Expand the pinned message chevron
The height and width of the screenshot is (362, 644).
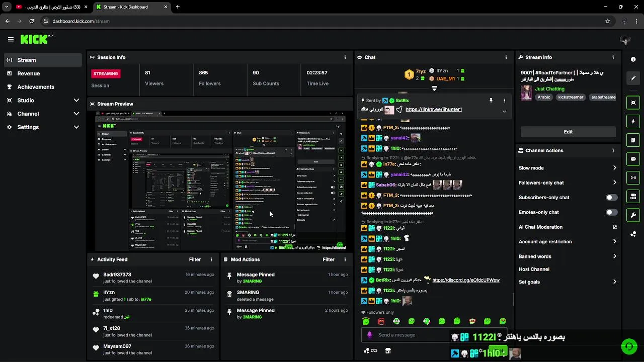504,111
